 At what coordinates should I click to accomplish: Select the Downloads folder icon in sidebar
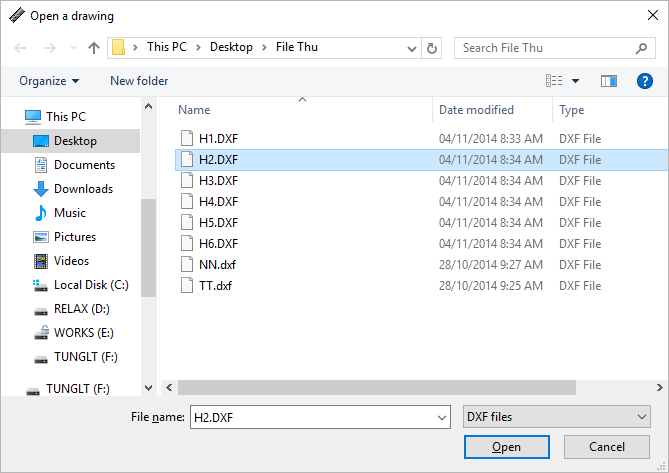(x=41, y=189)
